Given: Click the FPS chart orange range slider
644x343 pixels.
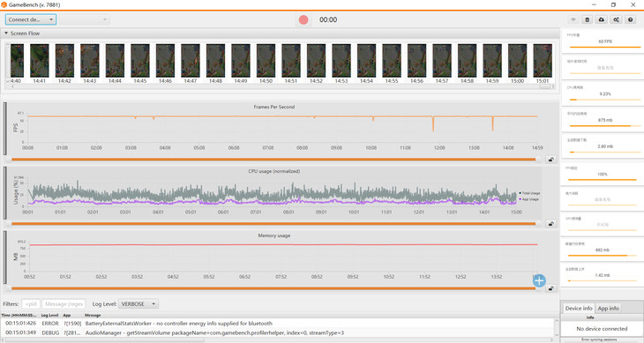Looking at the screenshot, I should click(x=273, y=160).
